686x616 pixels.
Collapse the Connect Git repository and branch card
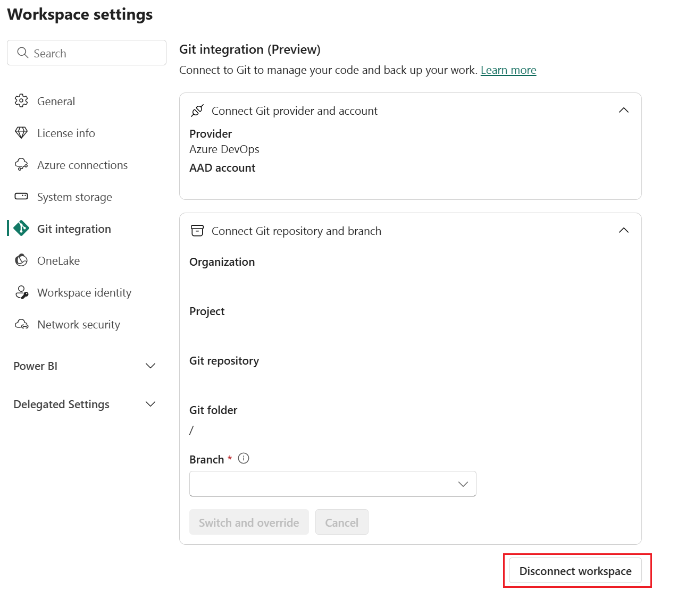624,231
